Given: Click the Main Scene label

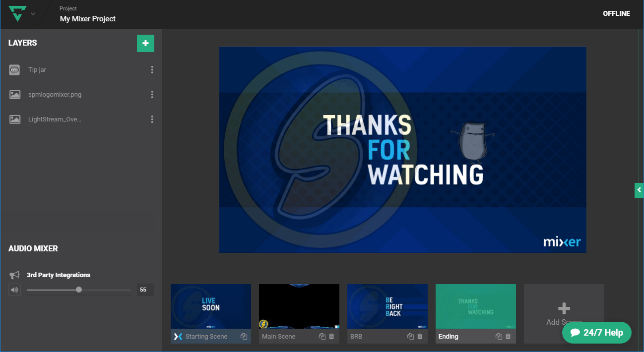Looking at the screenshot, I should [x=279, y=337].
